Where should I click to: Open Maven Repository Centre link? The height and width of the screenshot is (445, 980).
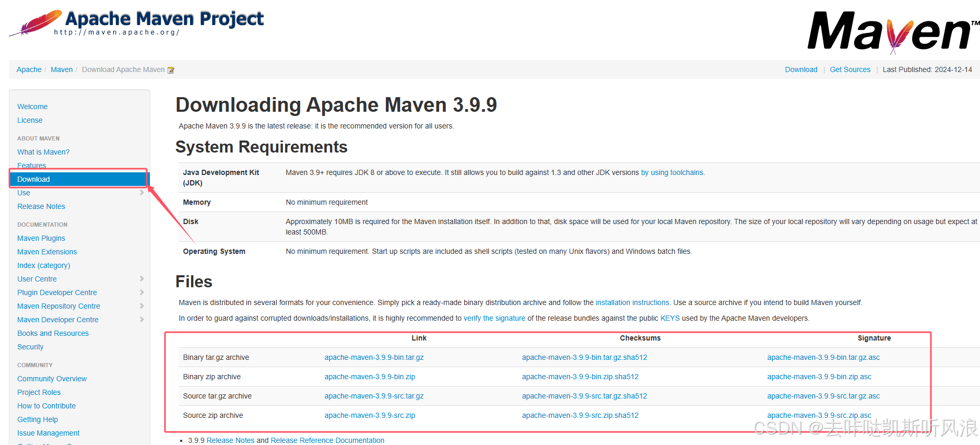coord(58,306)
